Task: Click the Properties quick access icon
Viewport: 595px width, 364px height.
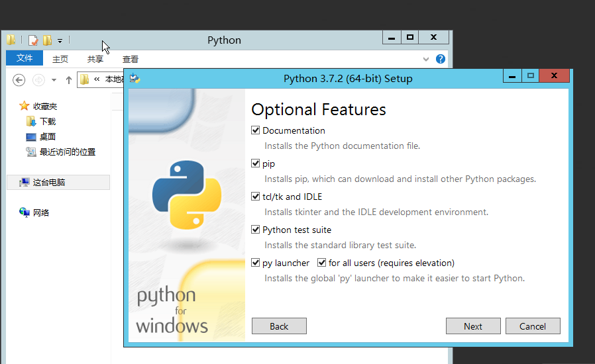Action: point(33,40)
